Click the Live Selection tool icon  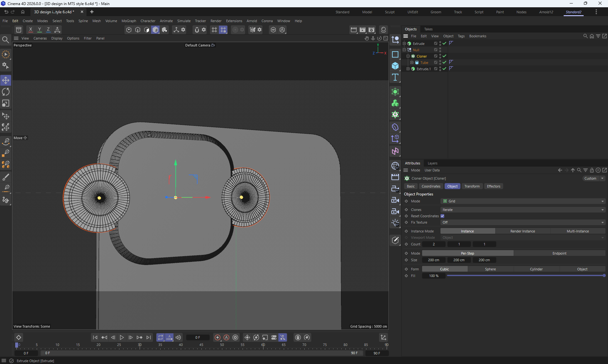point(6,54)
